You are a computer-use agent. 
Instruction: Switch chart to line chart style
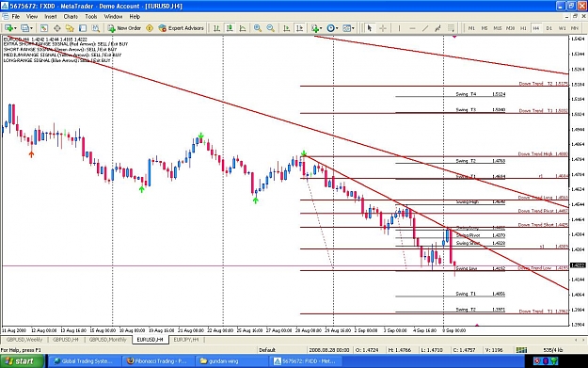(243, 28)
